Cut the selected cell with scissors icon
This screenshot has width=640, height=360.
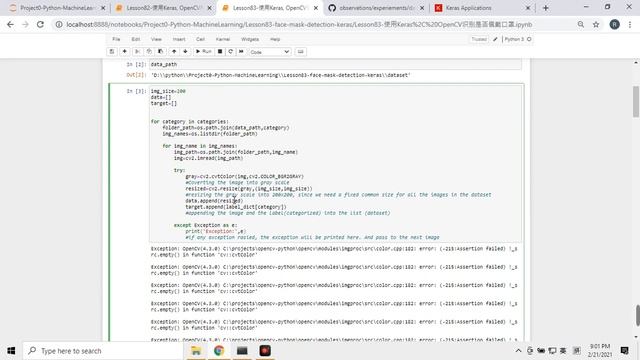(138, 51)
